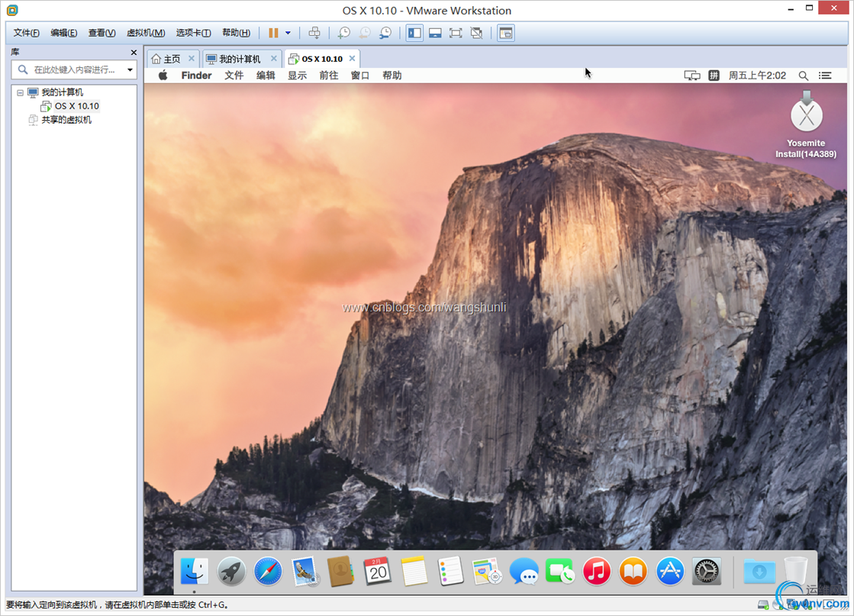854x616 pixels.
Task: Open the 编辑(E) menu in VMware
Action: [63, 33]
